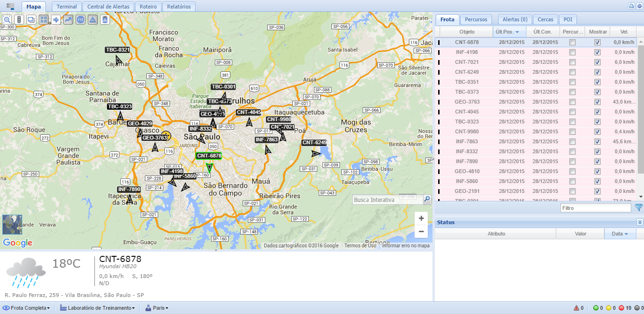The height and width of the screenshot is (314, 644).
Task: Uncheck Mostrar for INF-4198
Action: click(x=597, y=52)
